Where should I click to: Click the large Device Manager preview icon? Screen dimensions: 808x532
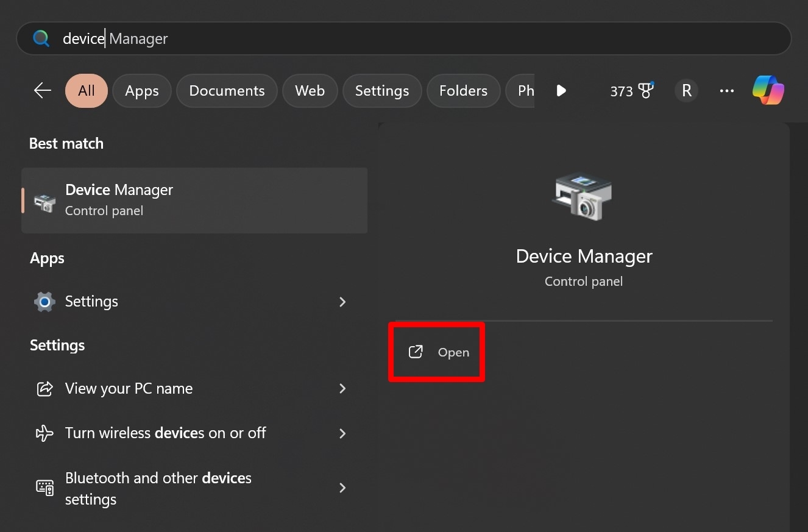583,197
